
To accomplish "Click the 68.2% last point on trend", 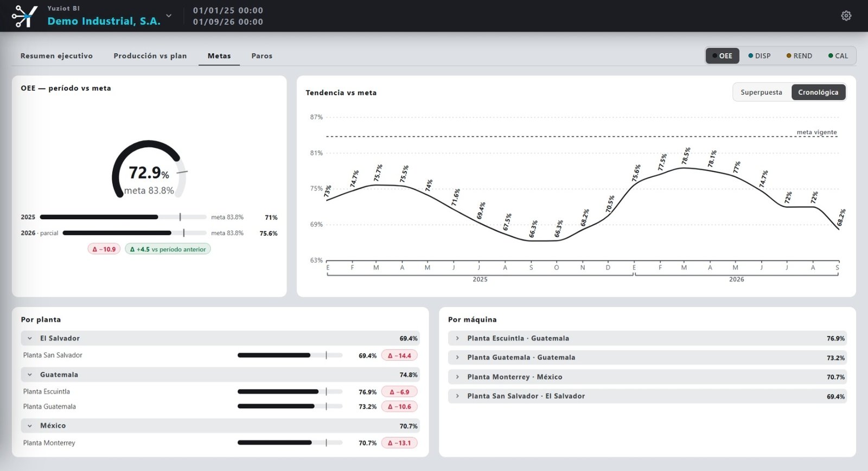I will (841, 218).
